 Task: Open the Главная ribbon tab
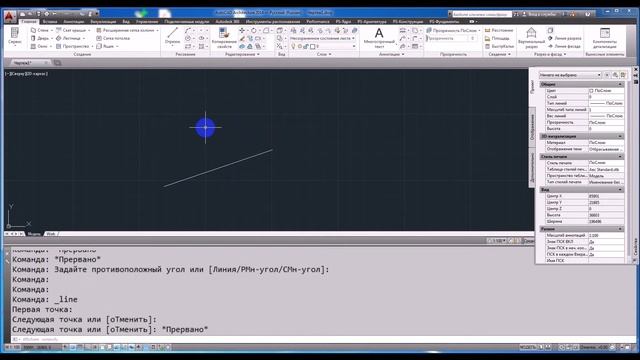(x=29, y=21)
